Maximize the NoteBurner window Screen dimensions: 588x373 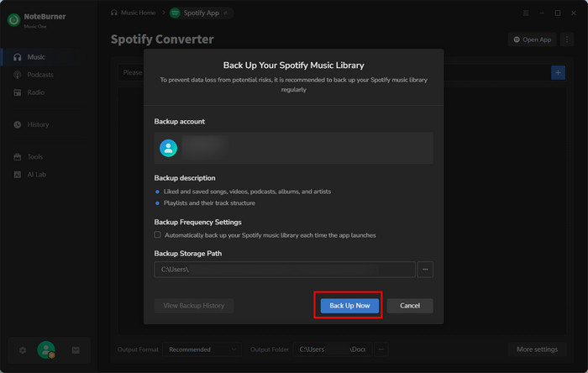point(558,13)
